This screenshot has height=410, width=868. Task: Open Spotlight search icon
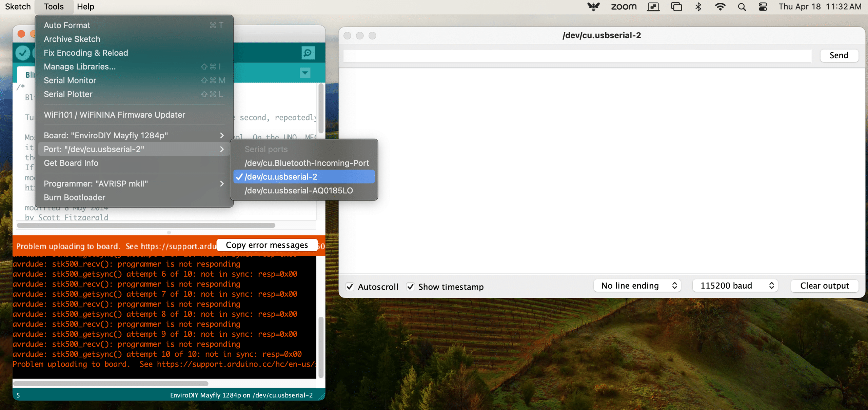coord(742,7)
